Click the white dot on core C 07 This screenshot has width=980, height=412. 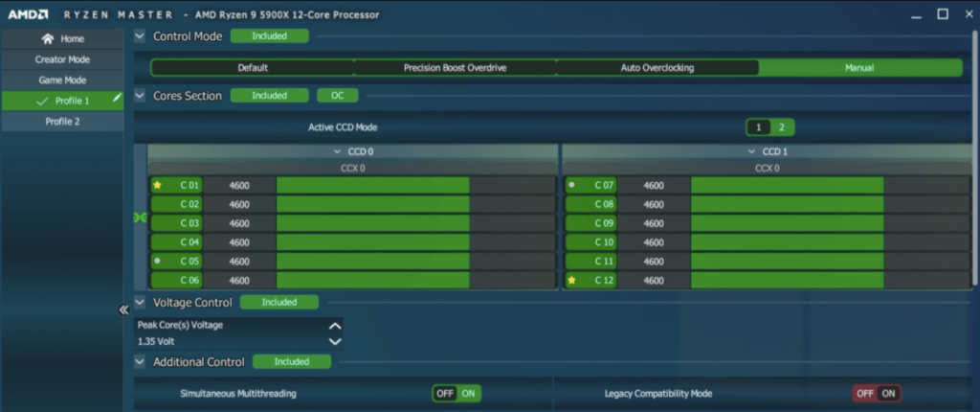[572, 185]
